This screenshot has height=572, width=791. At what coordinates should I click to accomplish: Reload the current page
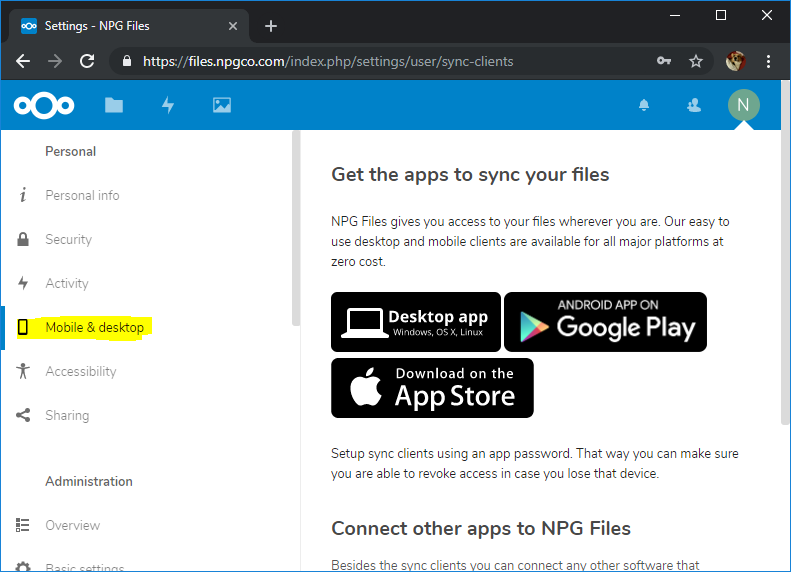tap(87, 62)
